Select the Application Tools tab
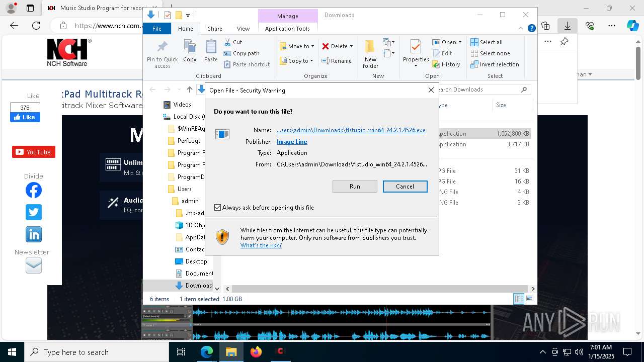Image resolution: width=644 pixels, height=362 pixels. coord(287,29)
